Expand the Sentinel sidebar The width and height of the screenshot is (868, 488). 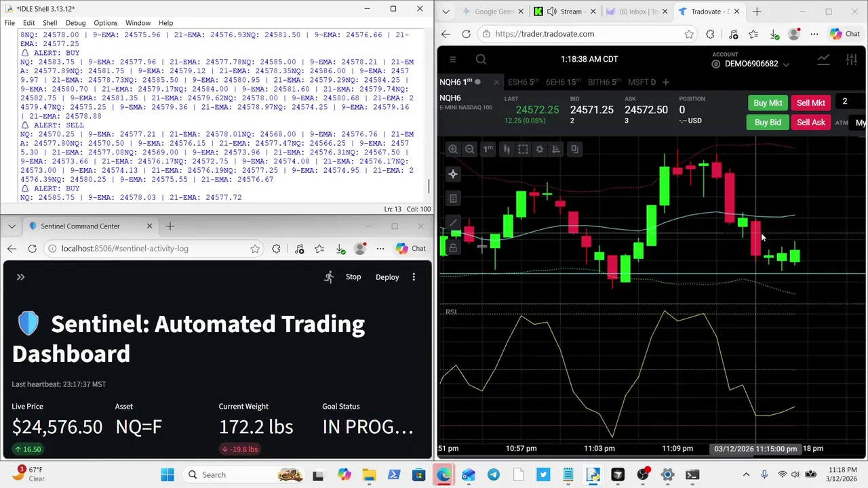20,277
